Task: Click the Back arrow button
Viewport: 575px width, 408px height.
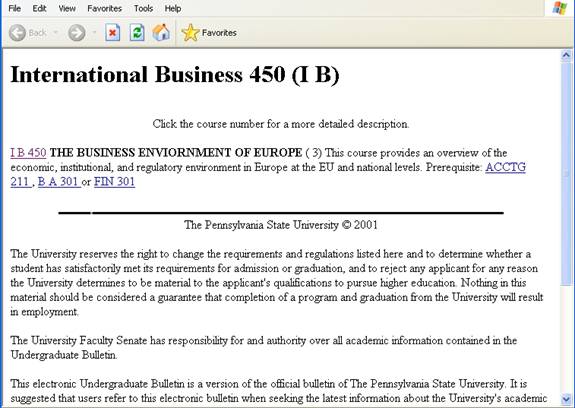Action: coord(28,33)
